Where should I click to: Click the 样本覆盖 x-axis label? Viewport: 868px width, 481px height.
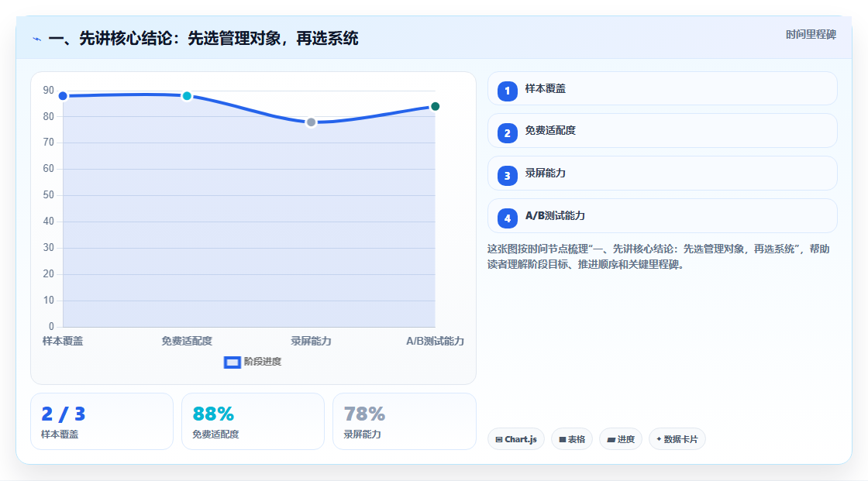tap(63, 341)
